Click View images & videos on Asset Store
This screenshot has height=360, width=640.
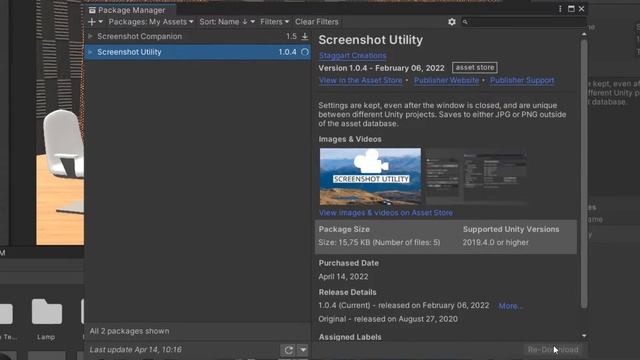click(386, 213)
